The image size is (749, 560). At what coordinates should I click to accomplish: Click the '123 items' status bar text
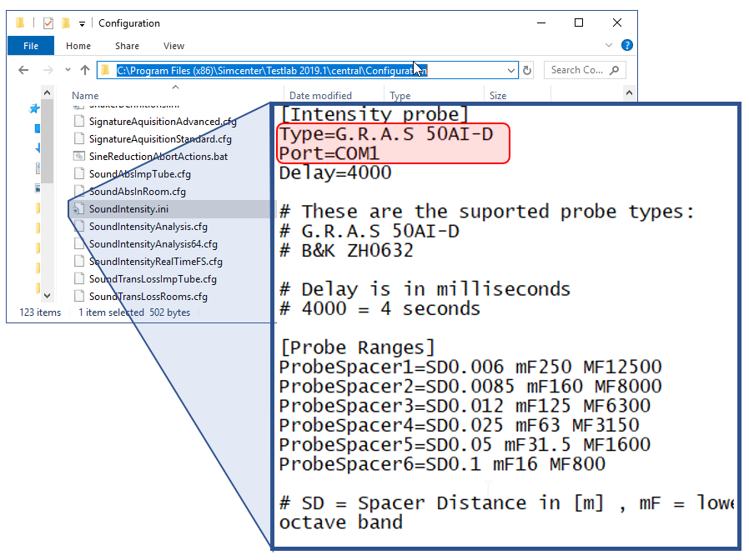40,312
